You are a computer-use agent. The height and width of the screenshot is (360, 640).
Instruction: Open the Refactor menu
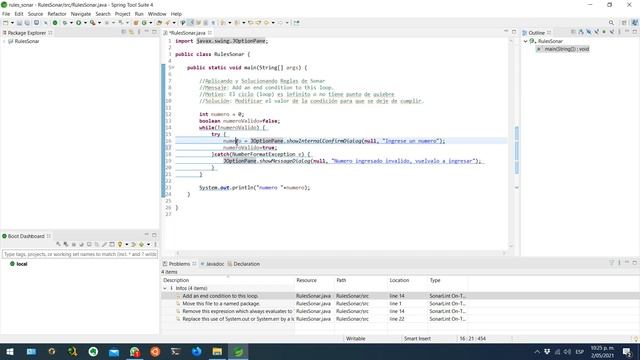click(x=57, y=14)
